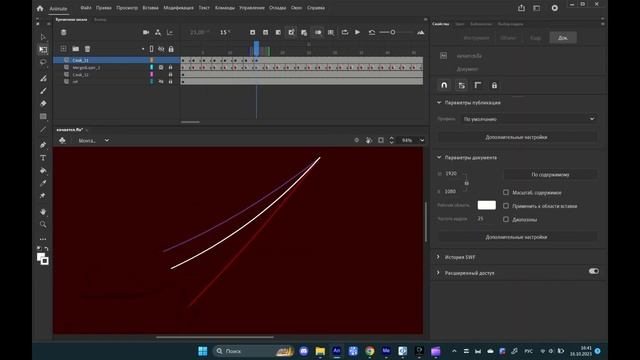
Task: Click the insert keyframe button in timeline
Action: coord(253,32)
